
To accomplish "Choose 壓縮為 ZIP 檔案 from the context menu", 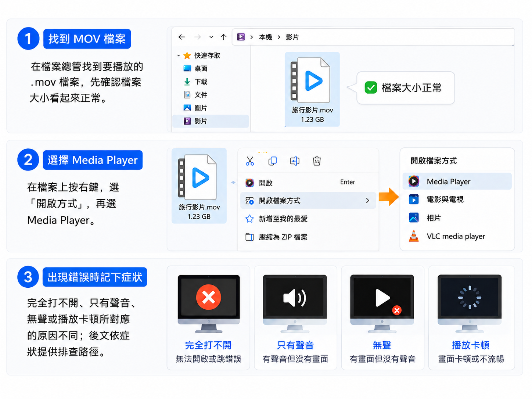I will (308, 237).
